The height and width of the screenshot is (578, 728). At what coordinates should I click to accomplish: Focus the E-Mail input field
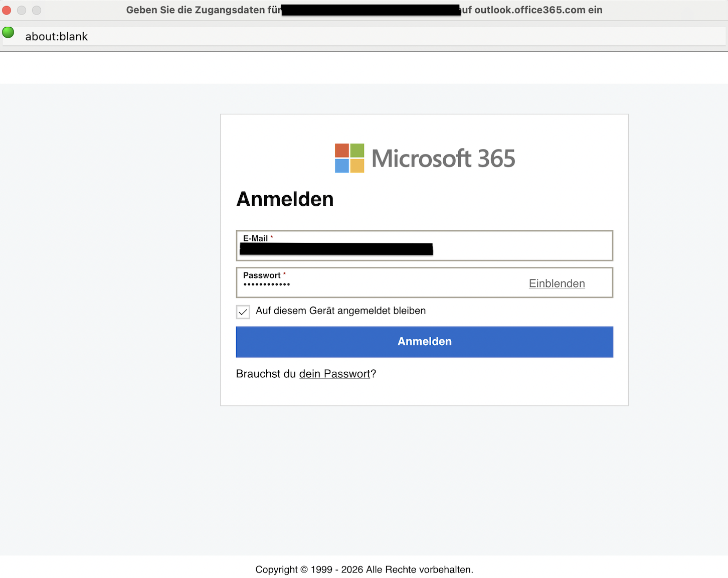pyautogui.click(x=425, y=246)
